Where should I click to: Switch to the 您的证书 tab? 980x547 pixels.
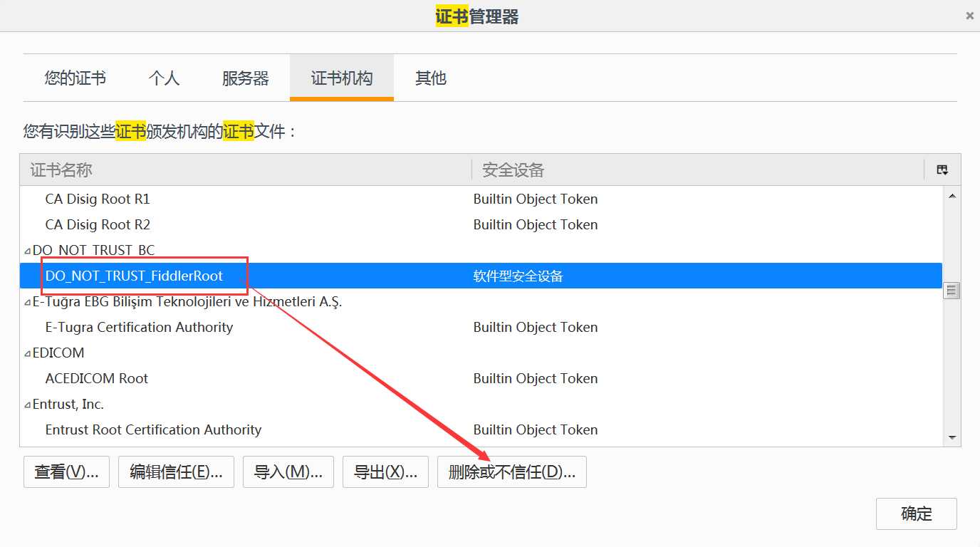[75, 78]
